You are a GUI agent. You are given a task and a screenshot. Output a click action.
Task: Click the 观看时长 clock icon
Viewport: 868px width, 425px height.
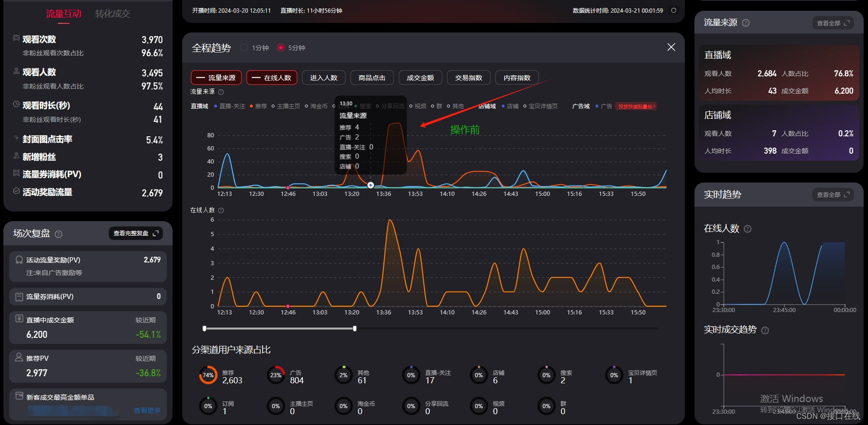tap(16, 104)
